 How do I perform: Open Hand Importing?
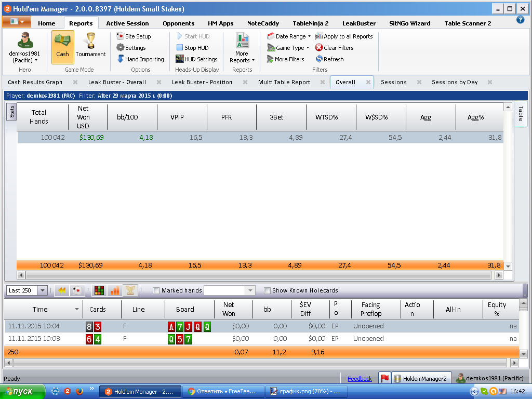click(140, 59)
